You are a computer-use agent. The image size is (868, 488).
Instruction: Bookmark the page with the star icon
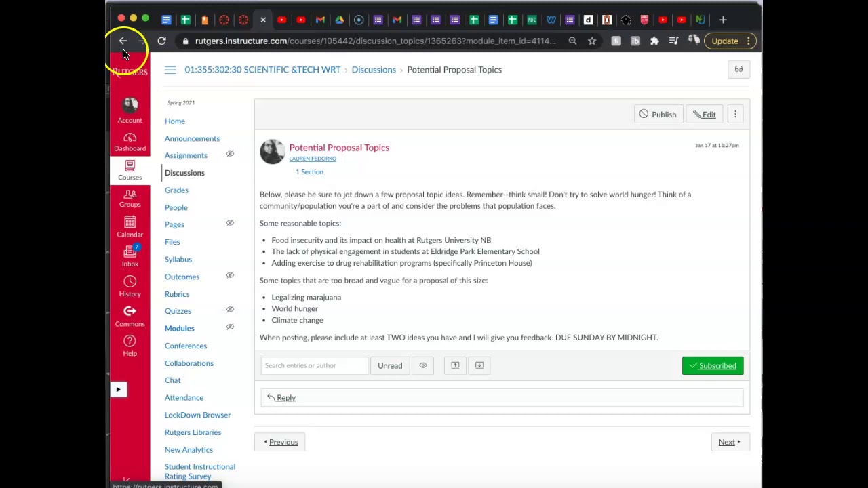click(x=592, y=41)
